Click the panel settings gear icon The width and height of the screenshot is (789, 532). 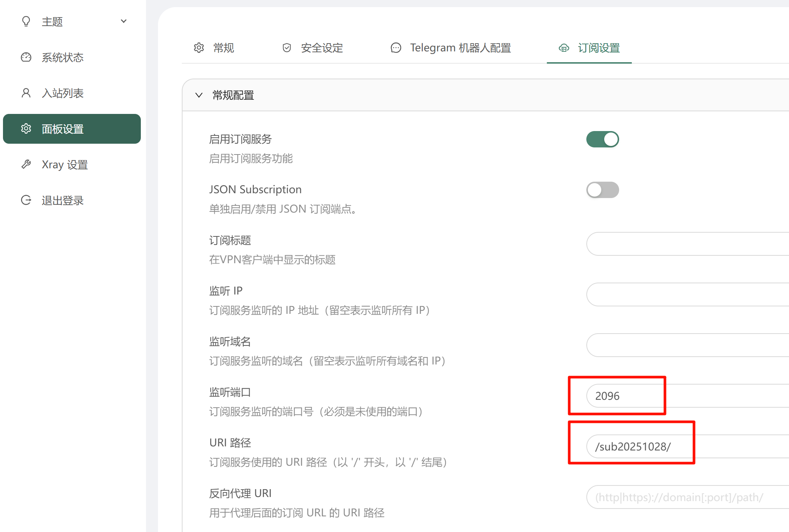tap(26, 129)
